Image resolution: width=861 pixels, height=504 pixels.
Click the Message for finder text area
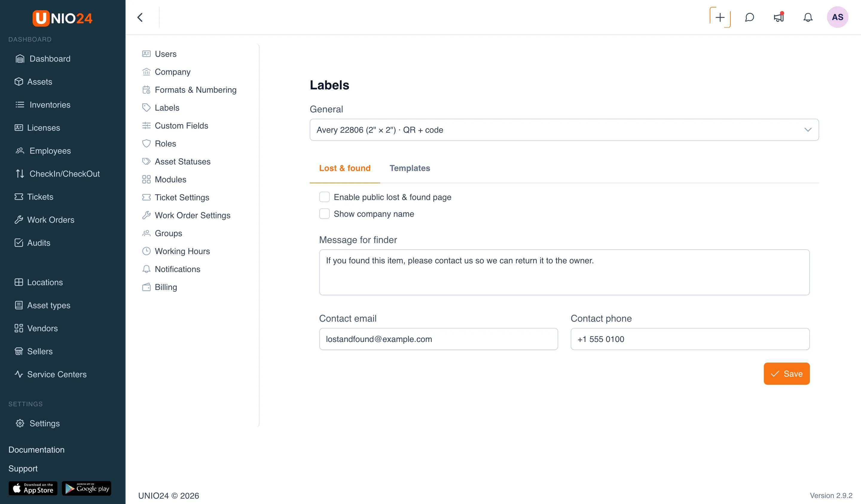pyautogui.click(x=564, y=272)
